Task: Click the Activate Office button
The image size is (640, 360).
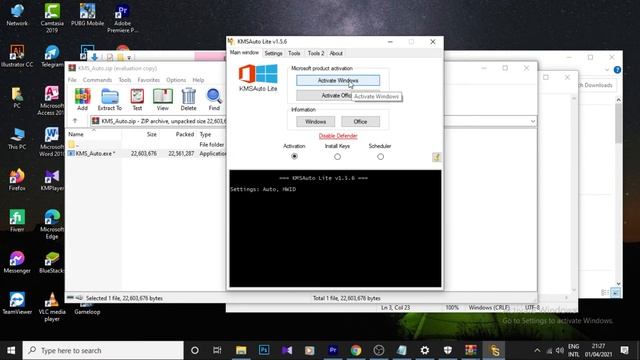Action: pyautogui.click(x=338, y=96)
